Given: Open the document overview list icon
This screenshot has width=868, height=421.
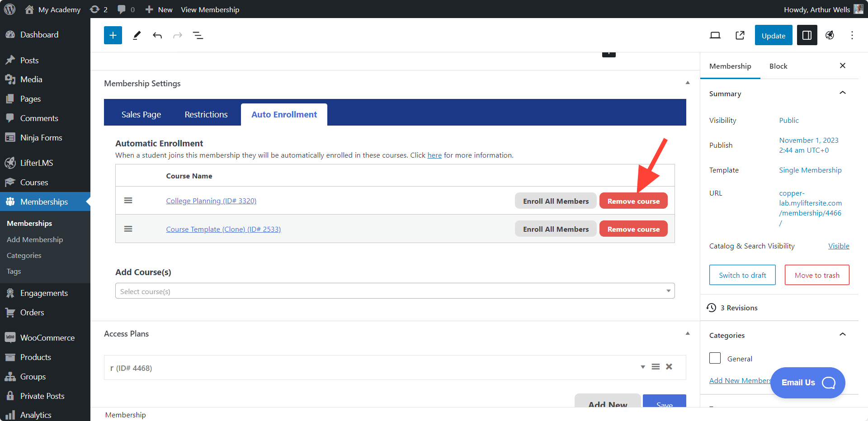Looking at the screenshot, I should point(198,35).
